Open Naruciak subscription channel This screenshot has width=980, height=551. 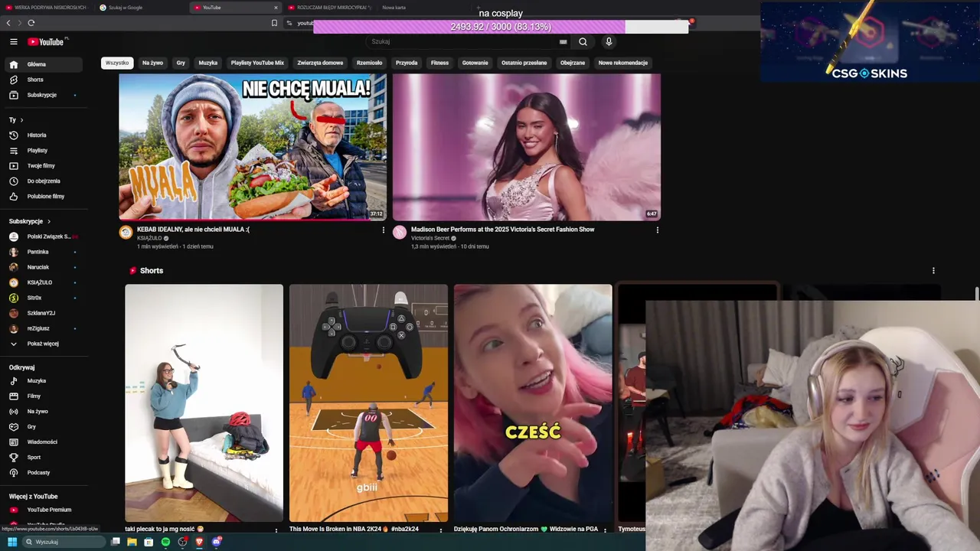[43, 267]
